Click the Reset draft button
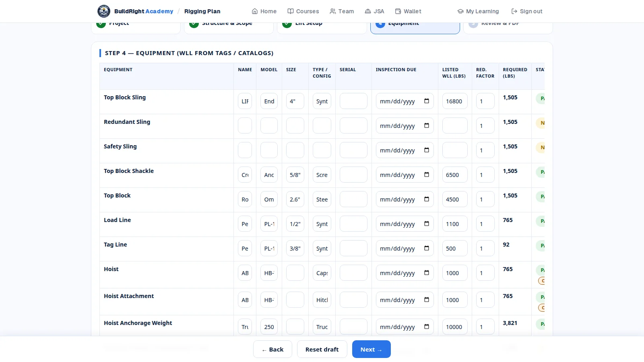Image resolution: width=644 pixels, height=362 pixels. (x=322, y=349)
